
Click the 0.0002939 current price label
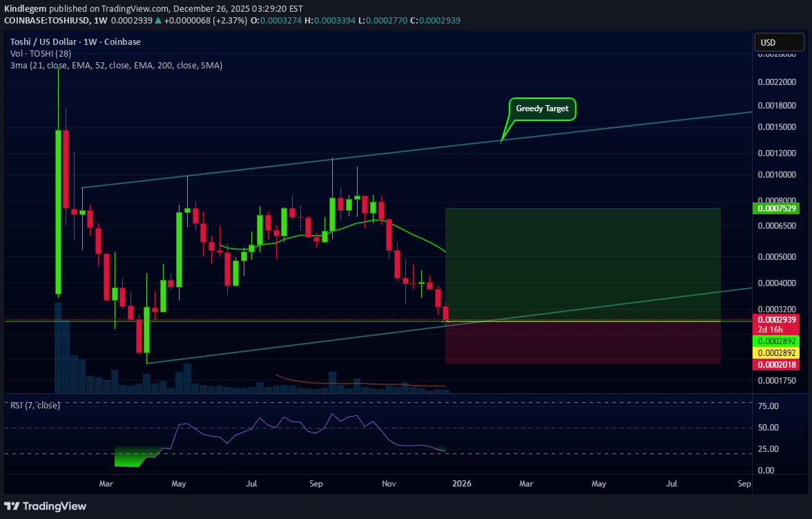pos(776,320)
